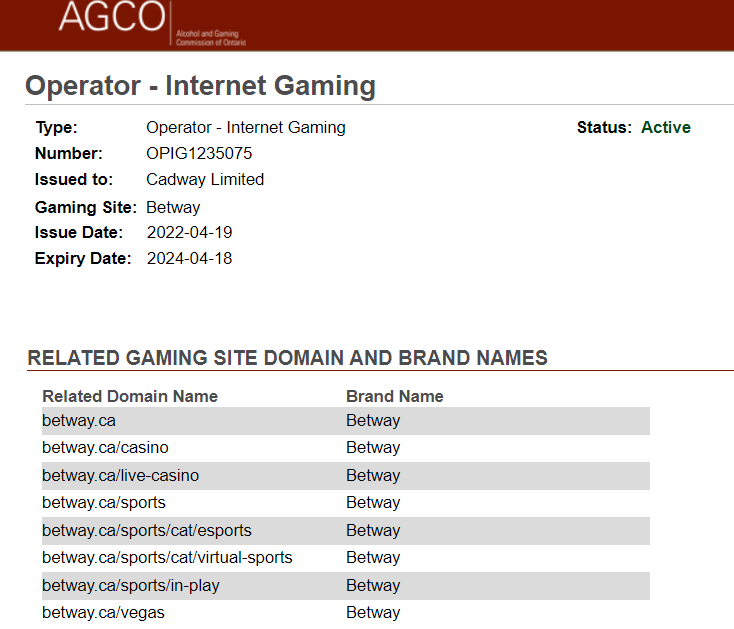Click the 'Related Domain Name' column header
The image size is (734, 629).
click(130, 396)
